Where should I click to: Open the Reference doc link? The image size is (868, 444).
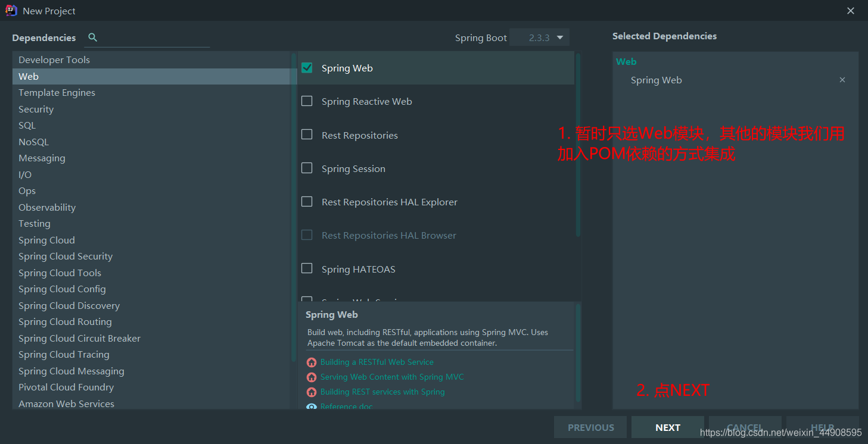click(x=347, y=407)
